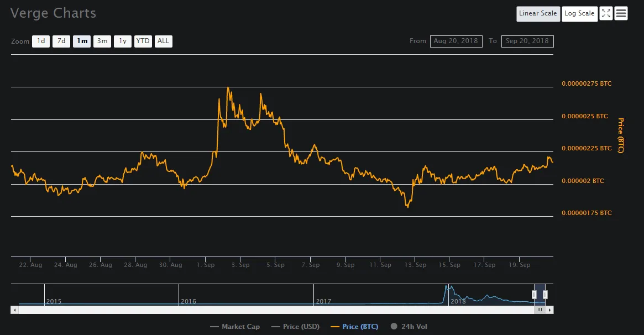Toggle fullscreen chart view icon
The width and height of the screenshot is (644, 335).
pyautogui.click(x=606, y=14)
